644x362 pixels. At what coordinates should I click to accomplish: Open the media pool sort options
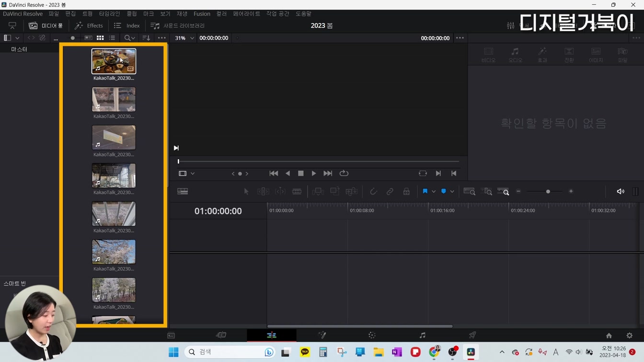(x=146, y=38)
